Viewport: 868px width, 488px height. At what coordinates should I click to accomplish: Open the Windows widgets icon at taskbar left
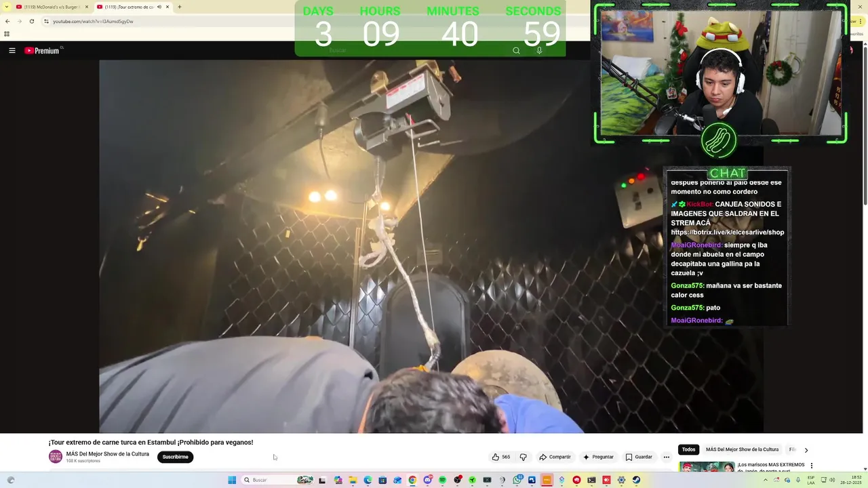pos(10,480)
